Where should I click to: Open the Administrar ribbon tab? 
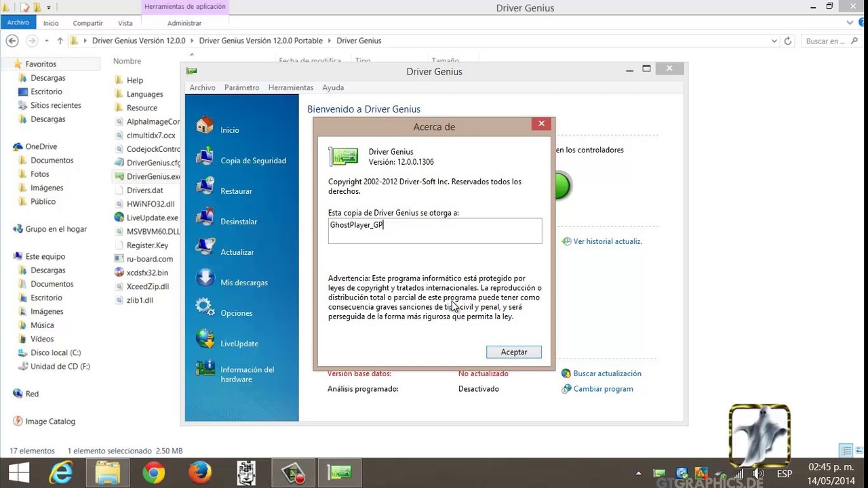point(184,23)
